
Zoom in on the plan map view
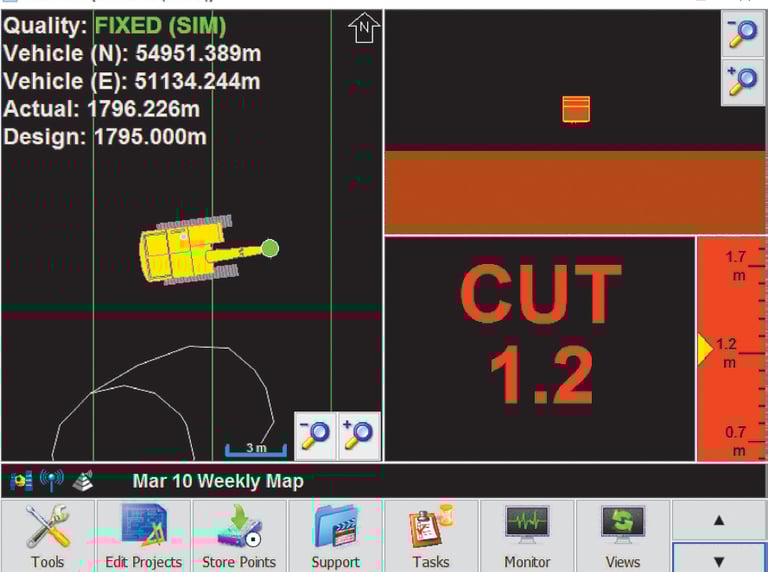[x=359, y=436]
